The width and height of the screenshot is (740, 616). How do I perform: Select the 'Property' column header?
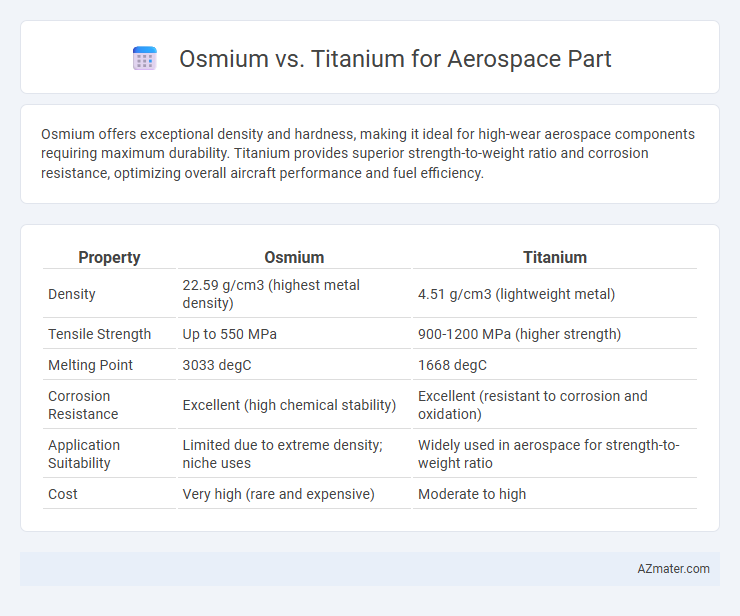pos(109,257)
